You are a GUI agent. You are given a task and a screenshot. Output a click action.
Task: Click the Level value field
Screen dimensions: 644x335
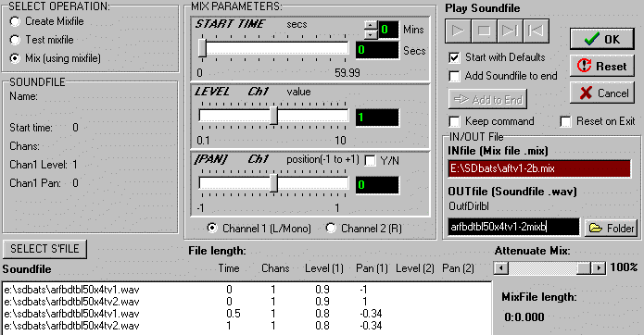[377, 118]
